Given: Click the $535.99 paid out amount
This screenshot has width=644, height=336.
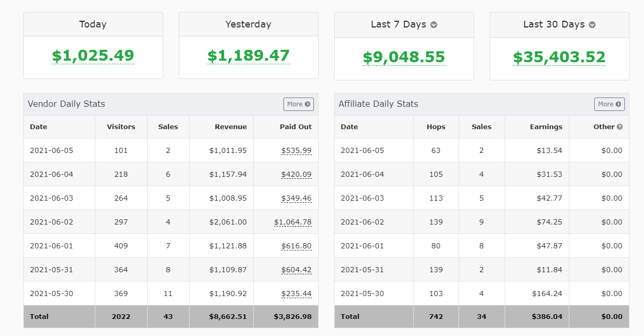Looking at the screenshot, I should [296, 151].
